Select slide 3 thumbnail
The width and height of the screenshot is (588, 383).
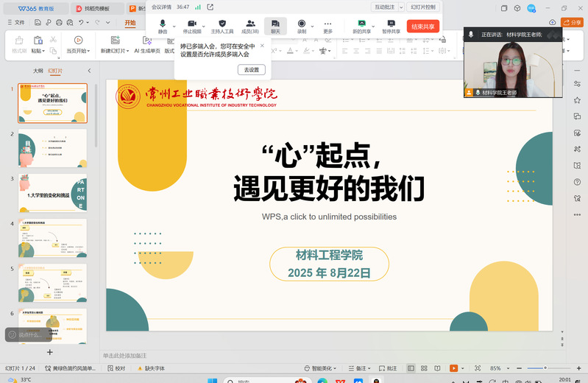(x=52, y=193)
